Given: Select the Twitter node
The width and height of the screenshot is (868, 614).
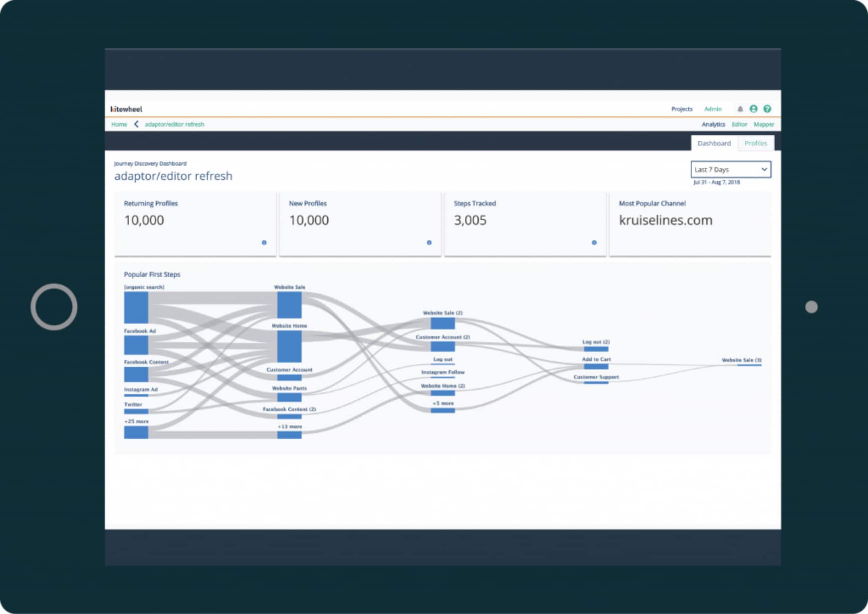Looking at the screenshot, I should (136, 411).
